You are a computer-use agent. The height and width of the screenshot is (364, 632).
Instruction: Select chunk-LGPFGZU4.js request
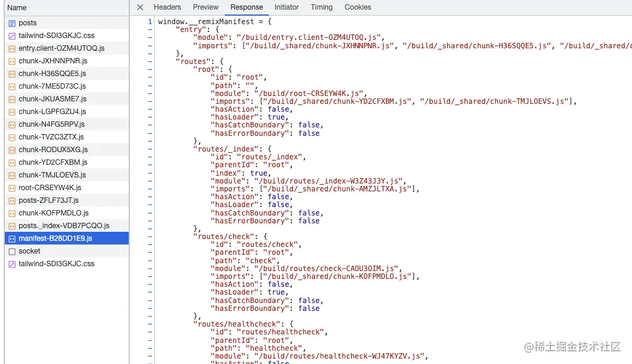tap(67, 112)
